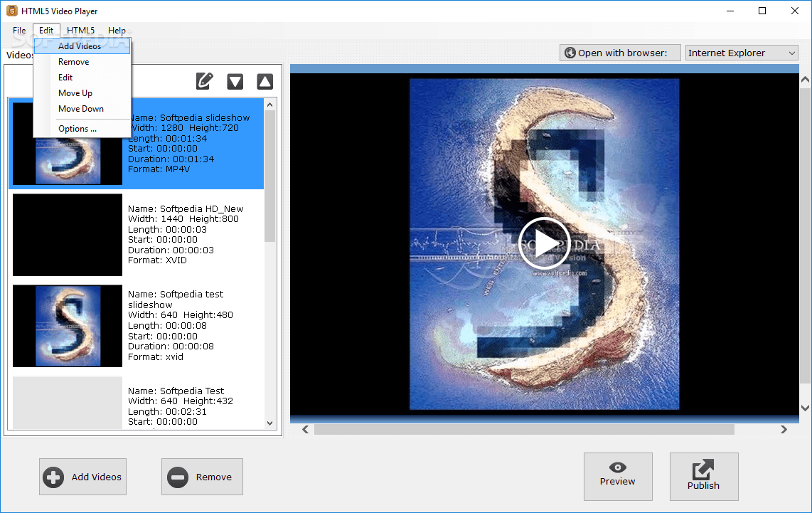The image size is (812, 513).
Task: Click the text 'Duration: 00:01:34'
Action: pyautogui.click(x=171, y=159)
